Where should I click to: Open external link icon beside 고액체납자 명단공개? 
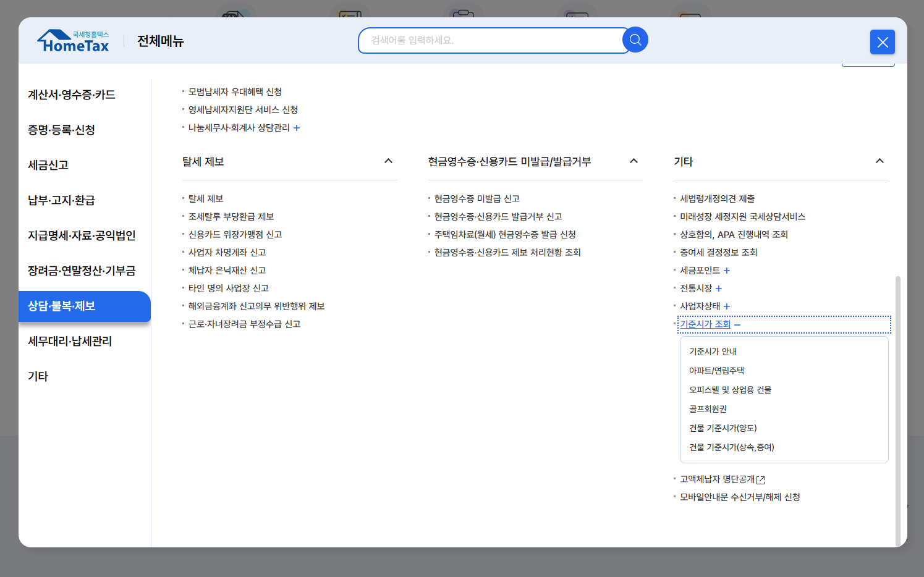coord(761,480)
